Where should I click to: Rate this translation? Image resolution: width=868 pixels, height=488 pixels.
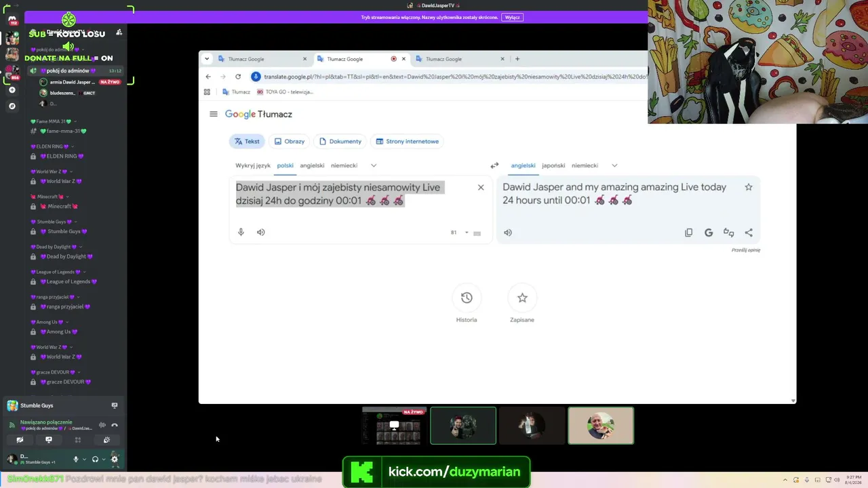[x=729, y=232]
